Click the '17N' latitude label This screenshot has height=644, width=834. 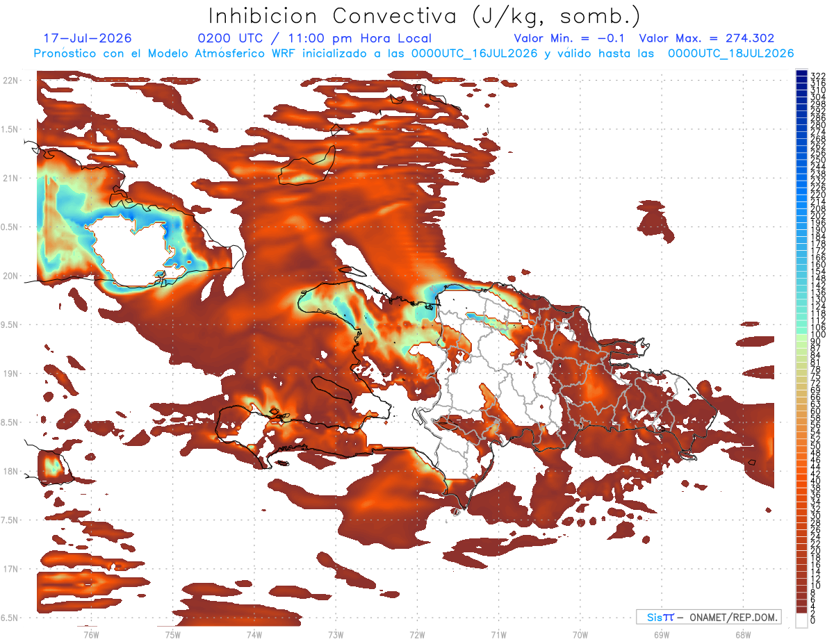coord(9,569)
